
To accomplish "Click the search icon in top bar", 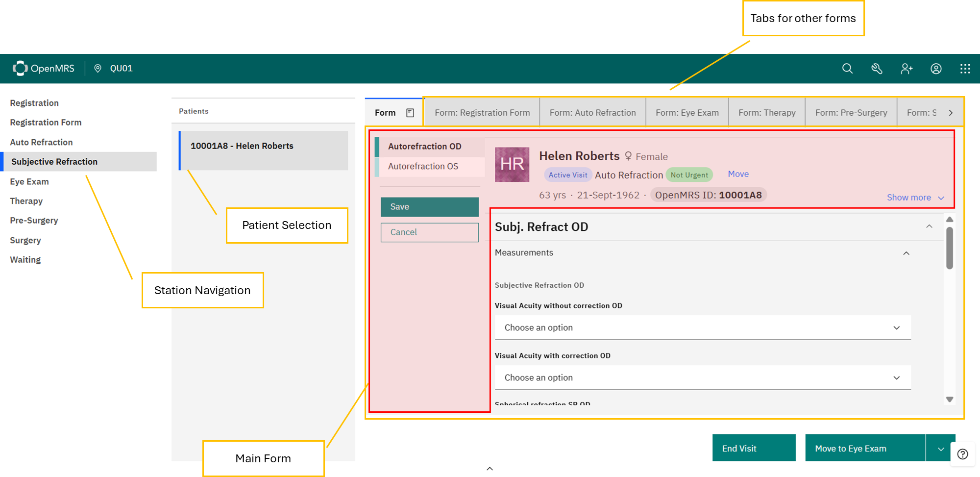I will [x=847, y=69].
